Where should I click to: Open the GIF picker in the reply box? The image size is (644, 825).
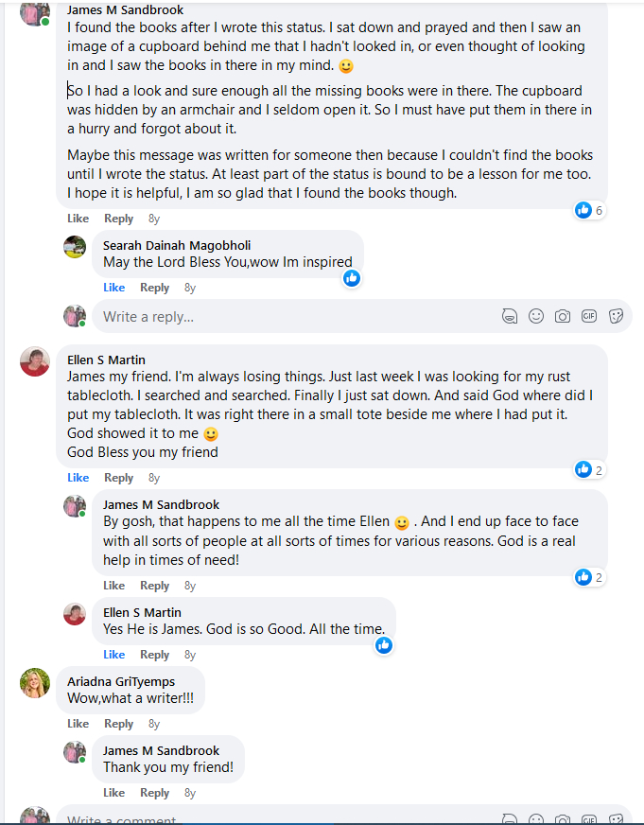[589, 316]
